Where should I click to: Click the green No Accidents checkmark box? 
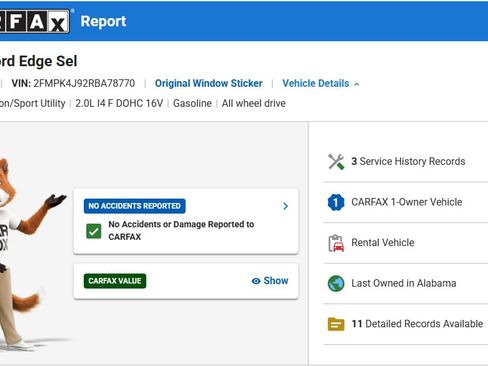pos(94,231)
